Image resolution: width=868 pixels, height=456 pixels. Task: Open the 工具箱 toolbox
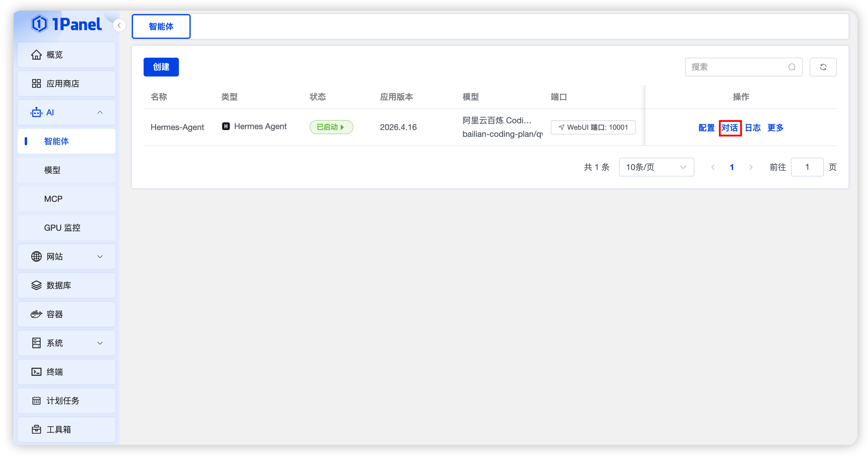[x=66, y=429]
